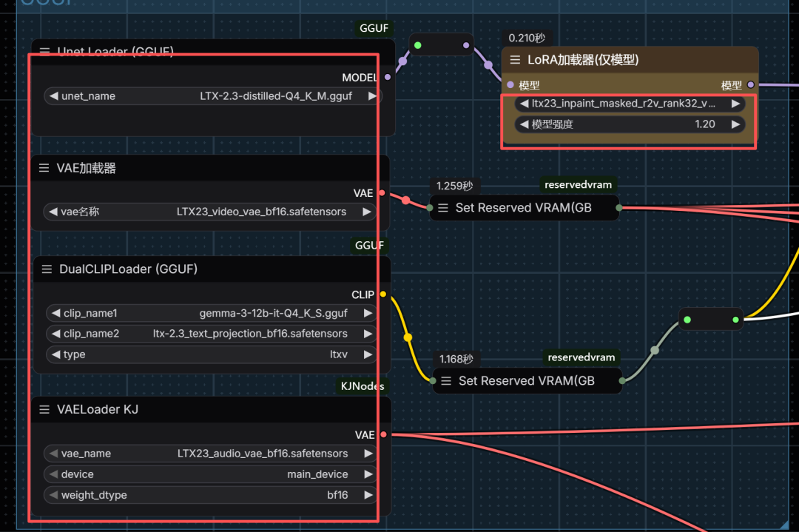Viewport: 799px width, 532px height.
Task: Click VAE output socket of VAELoader KJ
Action: point(384,434)
